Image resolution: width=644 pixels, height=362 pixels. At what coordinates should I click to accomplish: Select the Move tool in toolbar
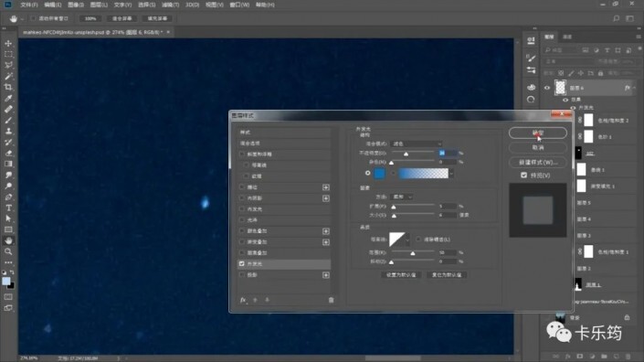pos(8,44)
